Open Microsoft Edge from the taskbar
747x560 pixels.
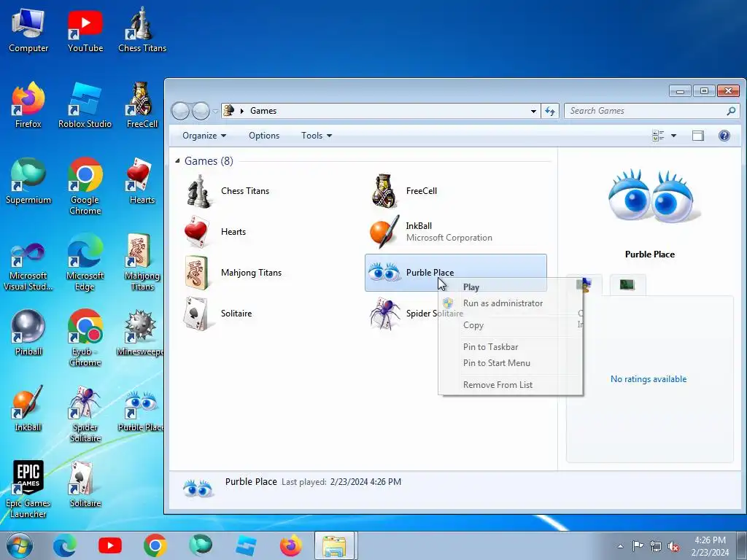point(65,545)
